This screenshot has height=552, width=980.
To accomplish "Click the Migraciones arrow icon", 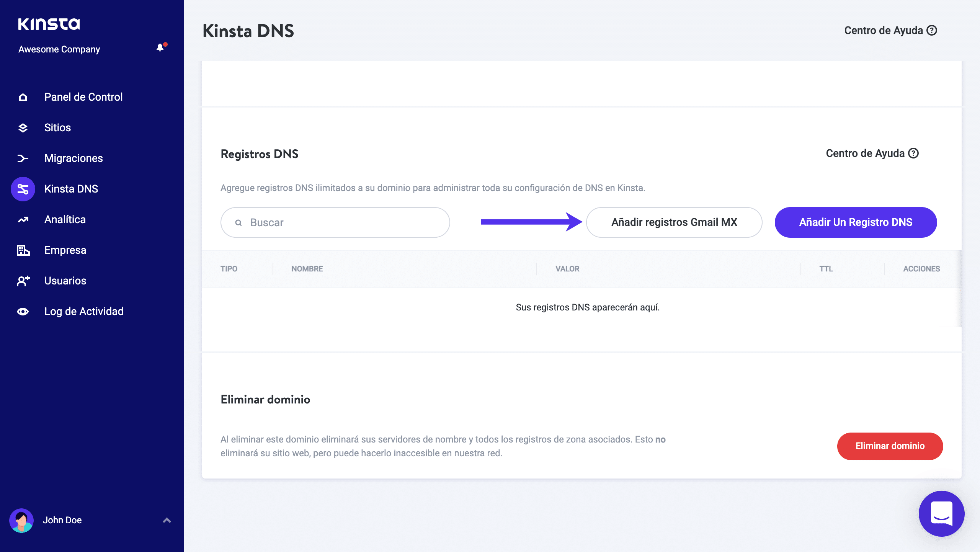I will [x=23, y=158].
